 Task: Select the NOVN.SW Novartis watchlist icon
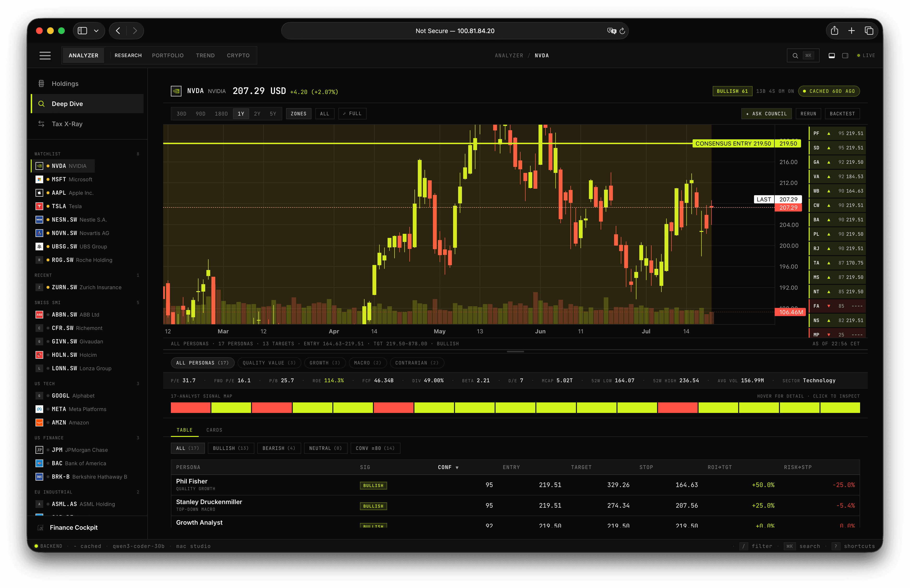tap(39, 233)
